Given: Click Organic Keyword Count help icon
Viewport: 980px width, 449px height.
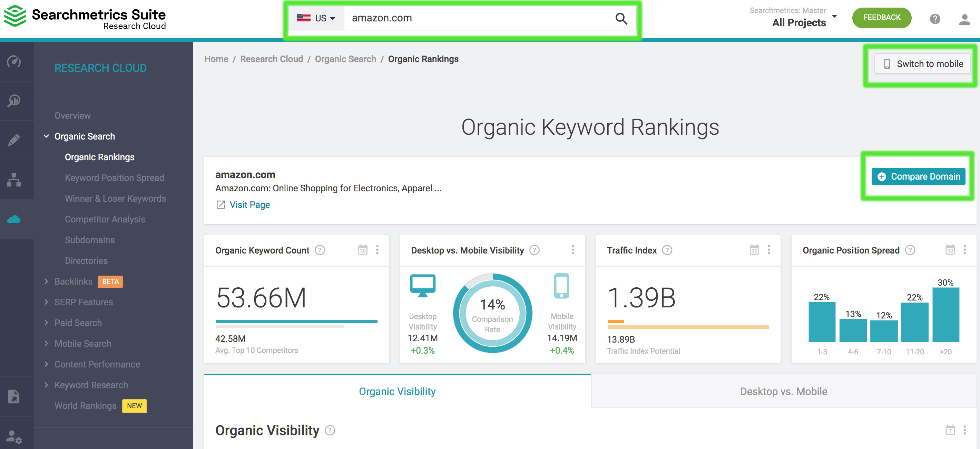Looking at the screenshot, I should [320, 250].
